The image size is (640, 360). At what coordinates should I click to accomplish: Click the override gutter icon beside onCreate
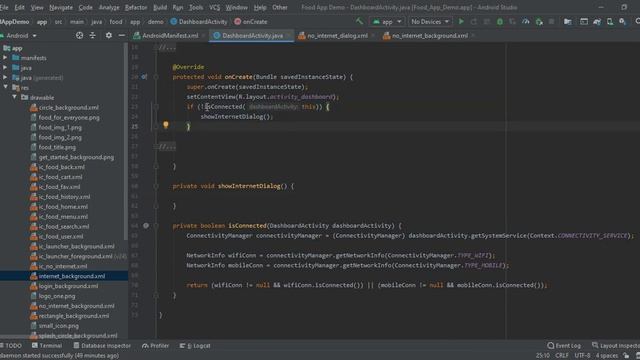click(144, 77)
